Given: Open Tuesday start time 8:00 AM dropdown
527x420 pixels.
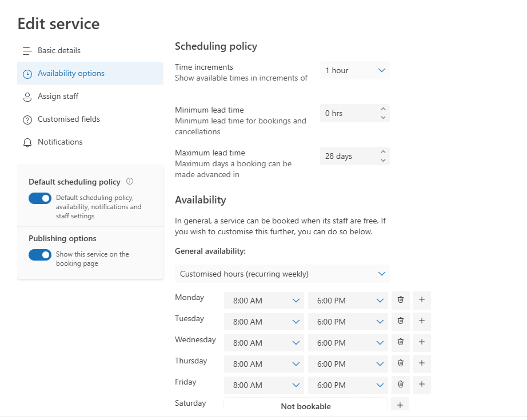Looking at the screenshot, I should pos(264,322).
